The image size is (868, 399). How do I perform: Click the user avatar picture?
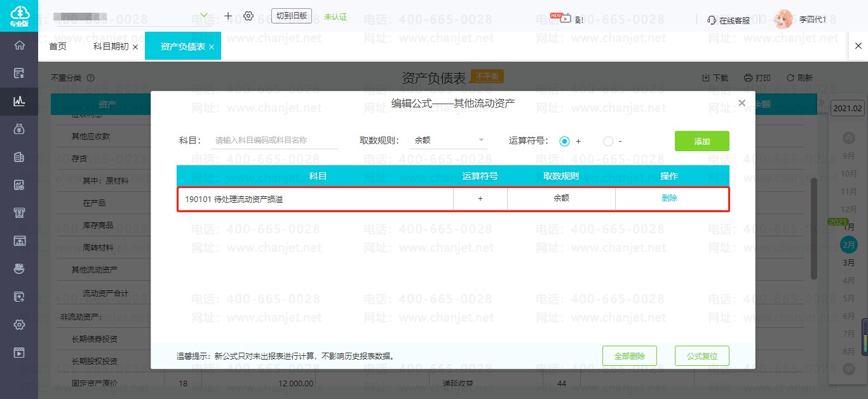click(x=783, y=19)
